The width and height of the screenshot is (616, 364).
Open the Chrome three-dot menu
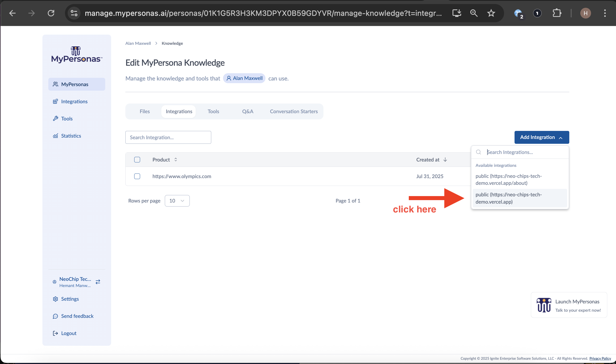pyautogui.click(x=605, y=13)
